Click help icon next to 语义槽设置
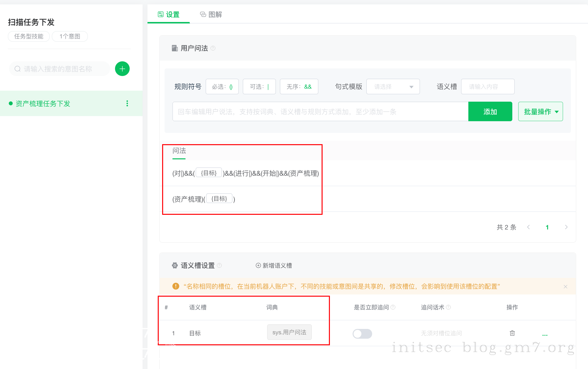This screenshot has width=588, height=369. (219, 265)
